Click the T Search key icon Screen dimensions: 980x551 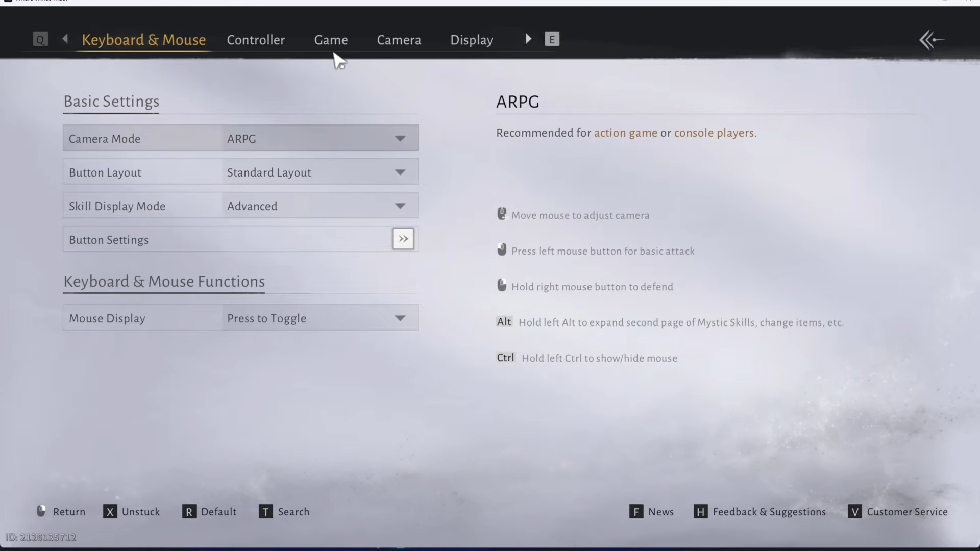(265, 512)
